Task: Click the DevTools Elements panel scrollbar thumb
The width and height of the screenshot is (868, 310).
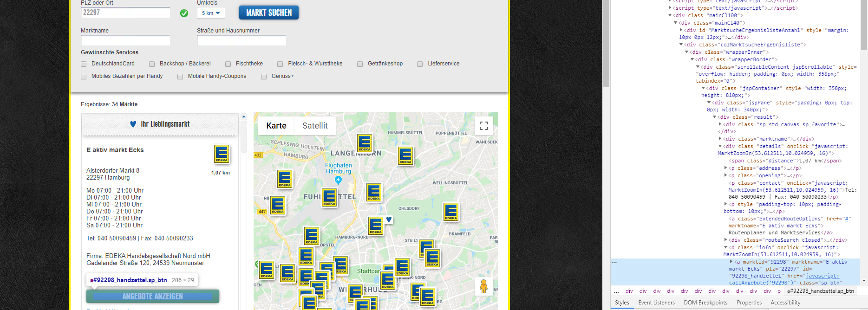Action: pyautogui.click(x=864, y=25)
